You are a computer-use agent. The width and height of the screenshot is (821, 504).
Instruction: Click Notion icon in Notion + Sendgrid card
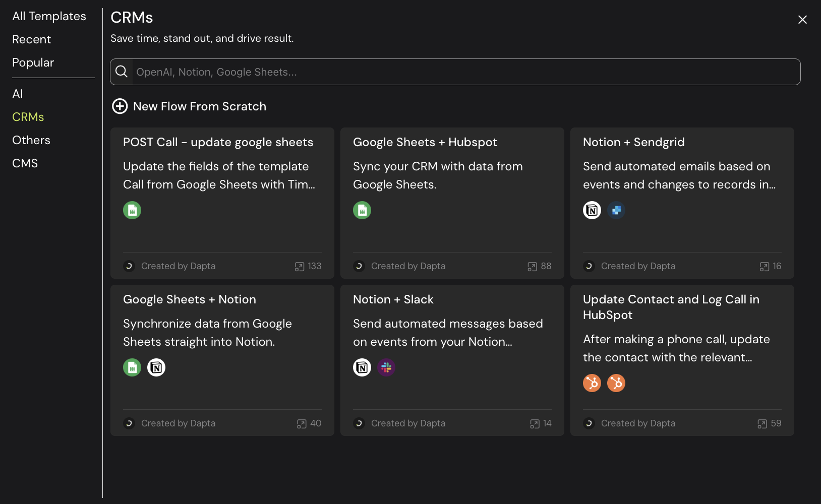tap(592, 210)
